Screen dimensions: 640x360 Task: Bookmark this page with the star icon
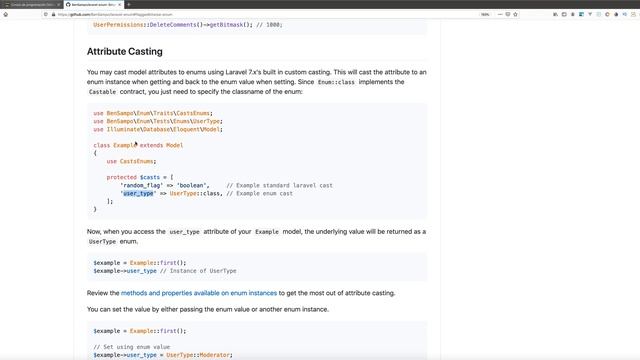[516, 14]
